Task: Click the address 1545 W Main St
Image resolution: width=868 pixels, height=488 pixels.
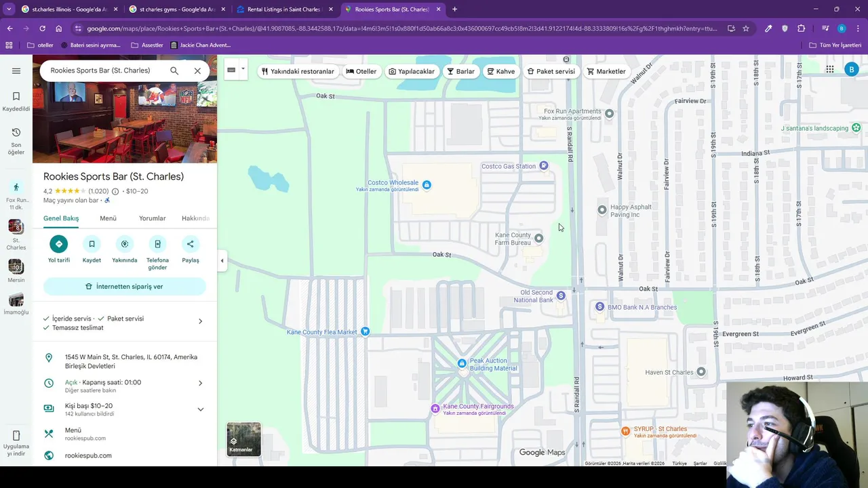Action: [131, 361]
